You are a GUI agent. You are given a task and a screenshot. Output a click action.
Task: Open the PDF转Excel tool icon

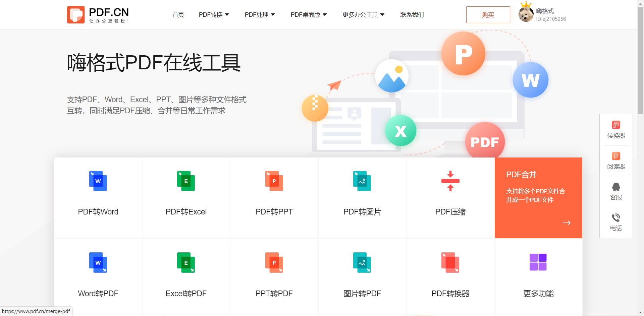pos(186,181)
